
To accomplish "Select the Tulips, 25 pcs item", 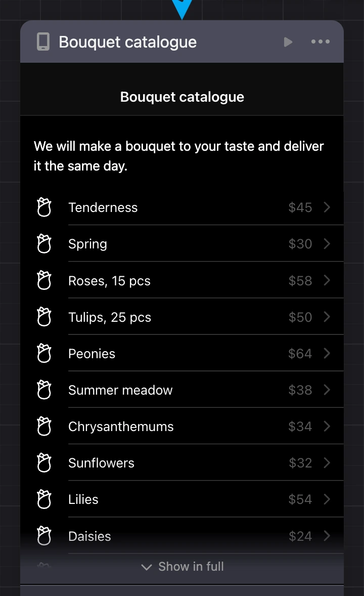I will tap(182, 317).
